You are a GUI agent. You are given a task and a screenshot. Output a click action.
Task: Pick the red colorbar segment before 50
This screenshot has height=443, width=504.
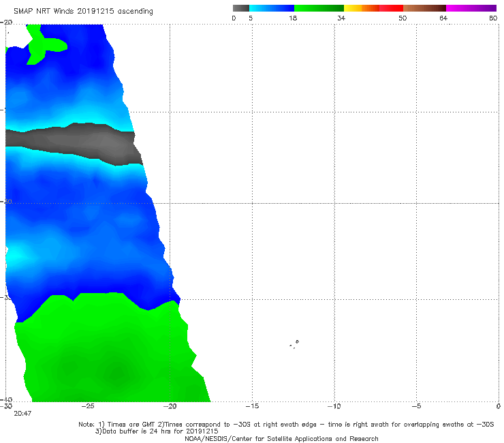(392, 8)
